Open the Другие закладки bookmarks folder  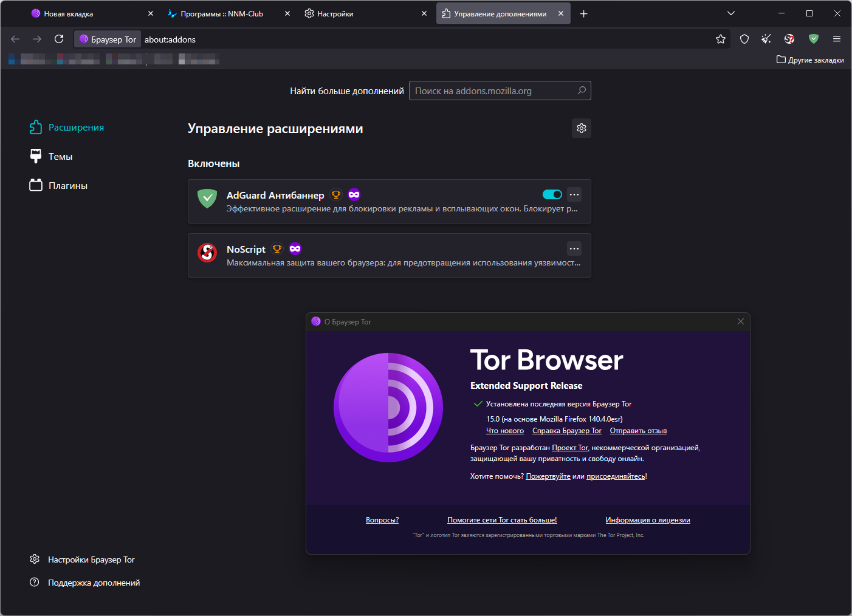(810, 60)
